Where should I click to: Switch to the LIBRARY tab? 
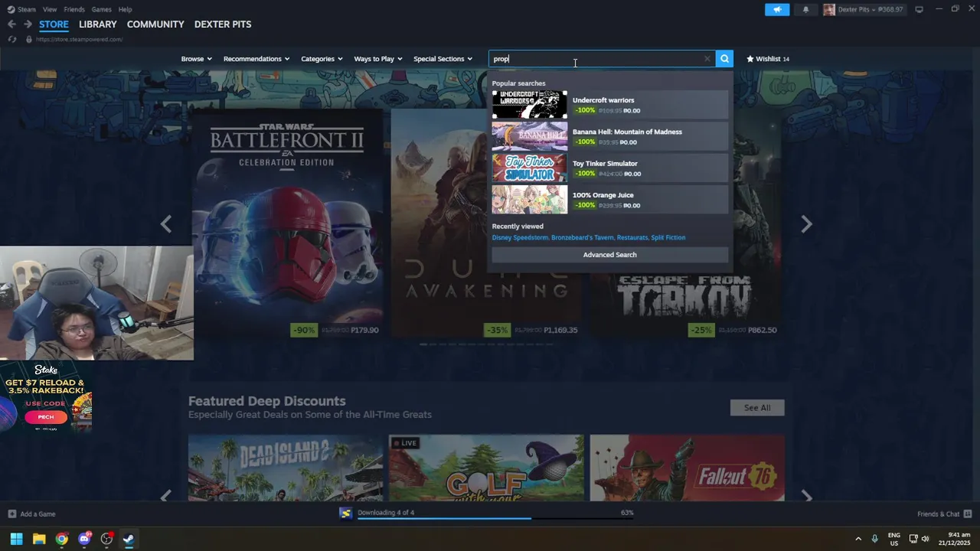coord(98,24)
